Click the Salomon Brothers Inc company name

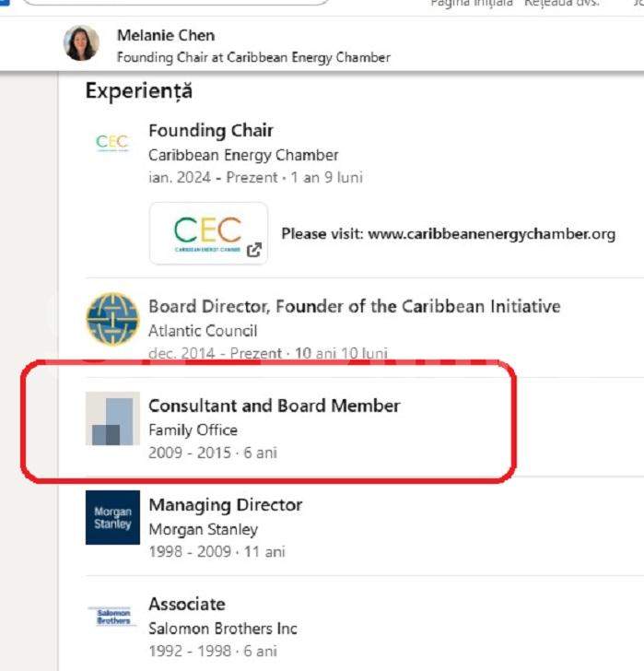point(223,629)
